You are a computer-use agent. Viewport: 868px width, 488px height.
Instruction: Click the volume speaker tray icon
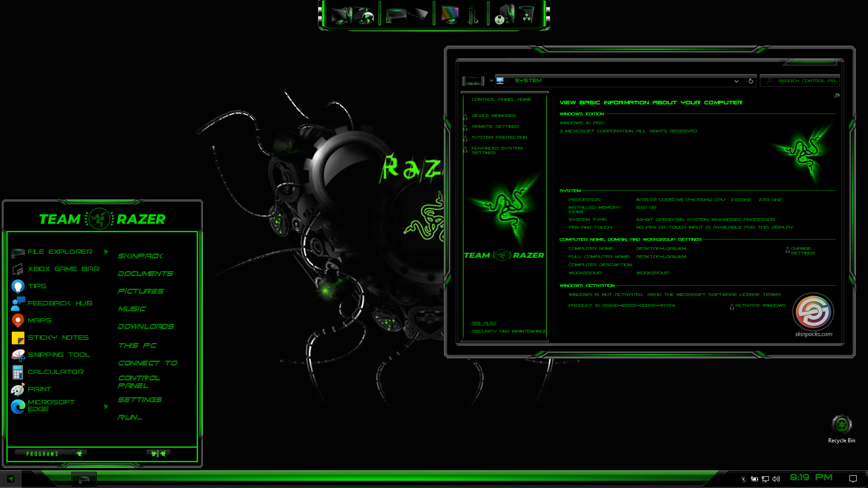[776, 479]
